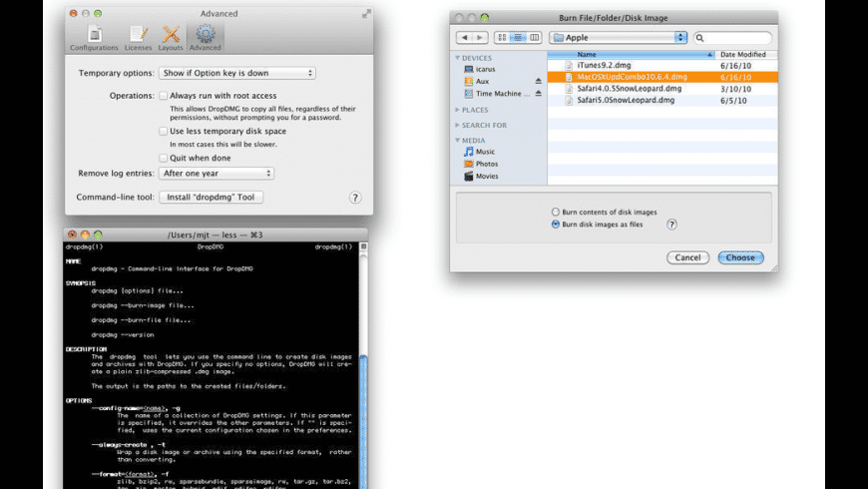This screenshot has width=868, height=489.
Task: Switch to column view in Burn dialog
Action: [x=534, y=38]
